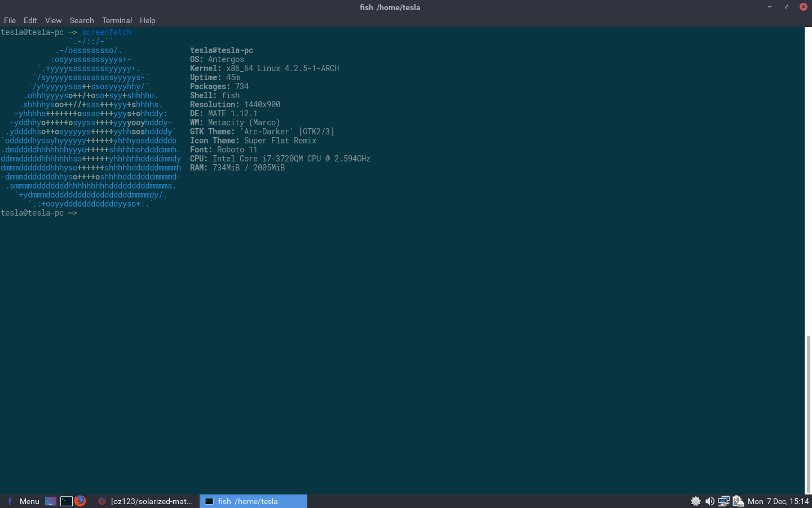Open the Edit menu
Screen dimensions: 812x508
[x=30, y=20]
